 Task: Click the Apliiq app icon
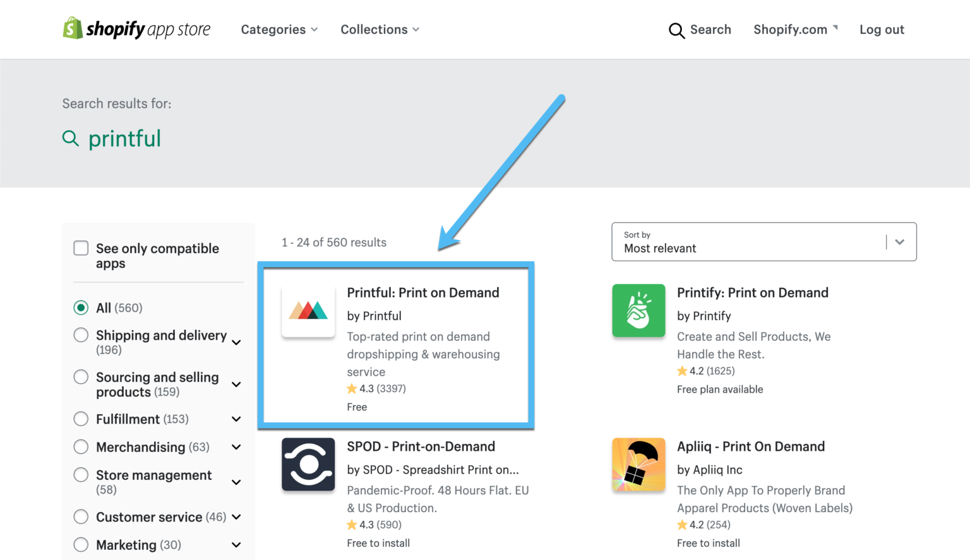pyautogui.click(x=638, y=464)
